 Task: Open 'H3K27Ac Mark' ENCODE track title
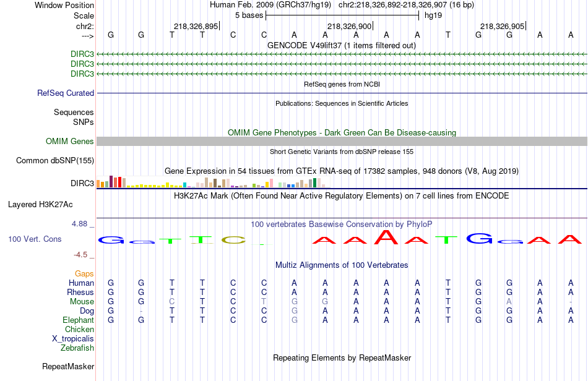click(x=342, y=196)
